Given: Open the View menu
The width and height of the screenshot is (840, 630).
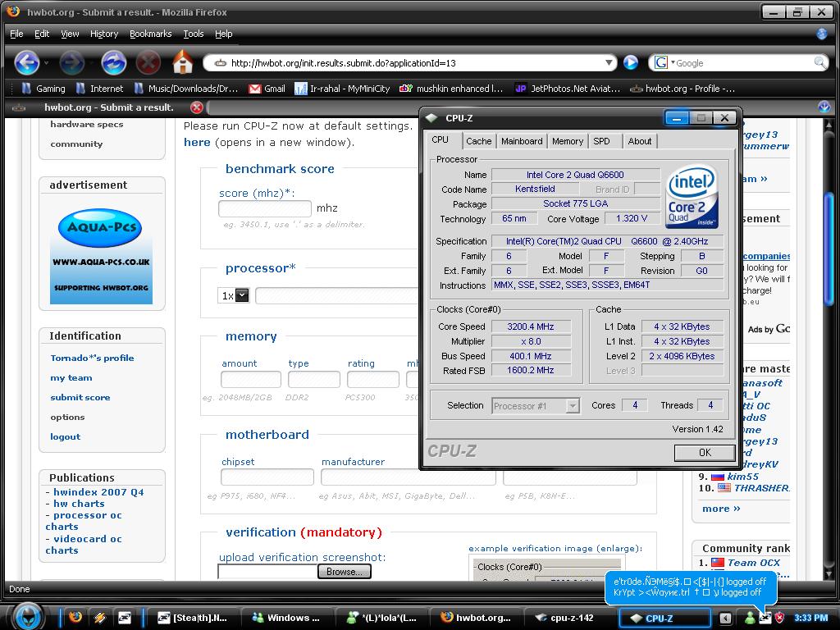Looking at the screenshot, I should (70, 34).
